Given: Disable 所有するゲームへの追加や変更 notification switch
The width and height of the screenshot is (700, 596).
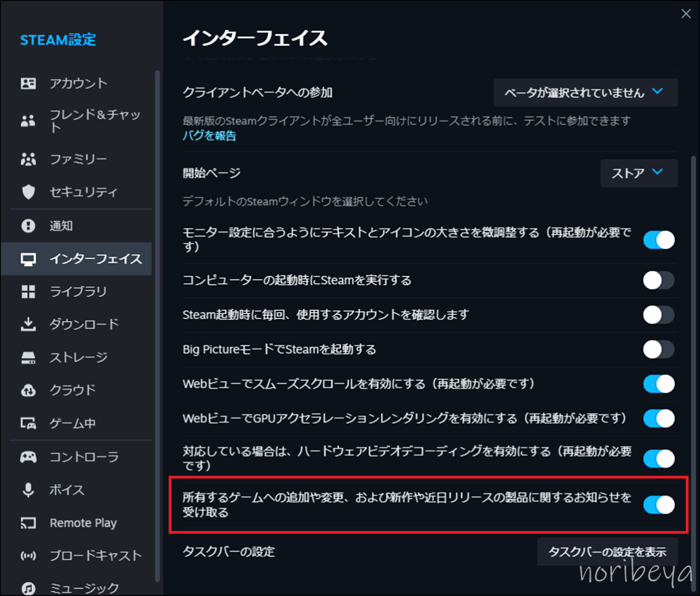Looking at the screenshot, I should [658, 505].
